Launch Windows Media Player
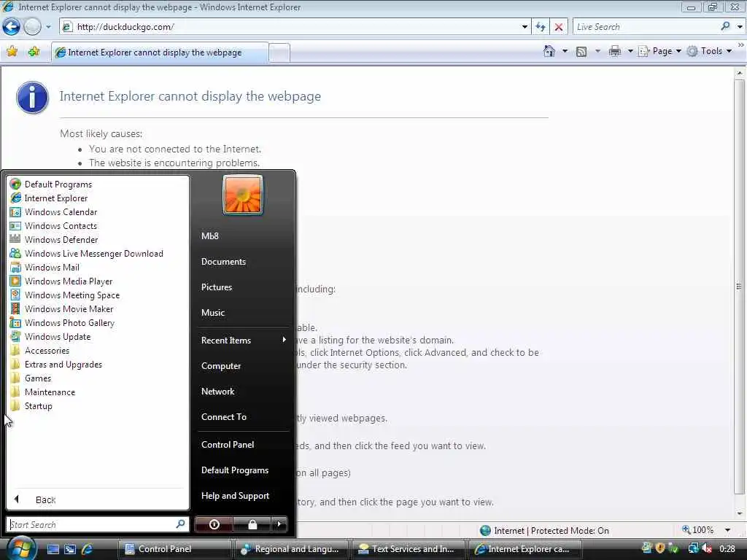747x560 pixels. 98,281
